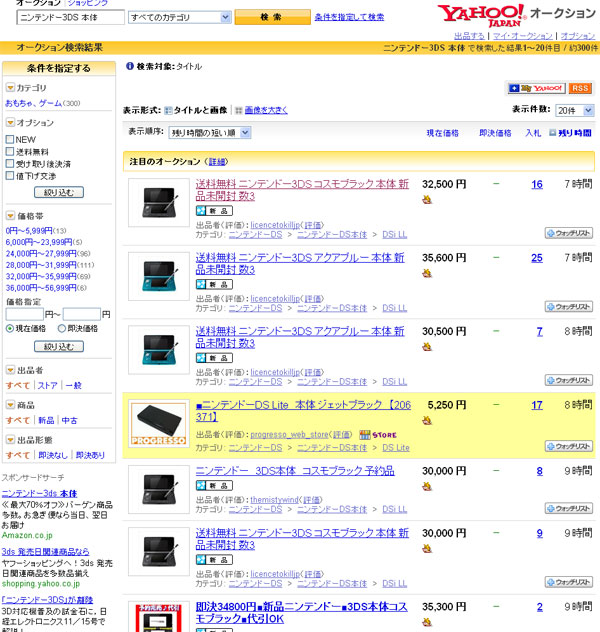Check the 送料無料 free shipping option
The width and height of the screenshot is (600, 632).
10,152
